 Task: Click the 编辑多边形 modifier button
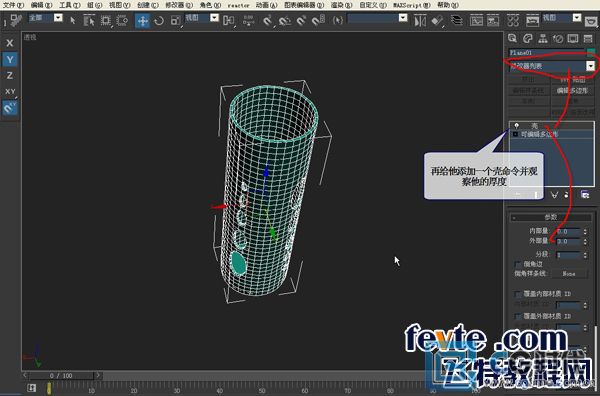[573, 91]
